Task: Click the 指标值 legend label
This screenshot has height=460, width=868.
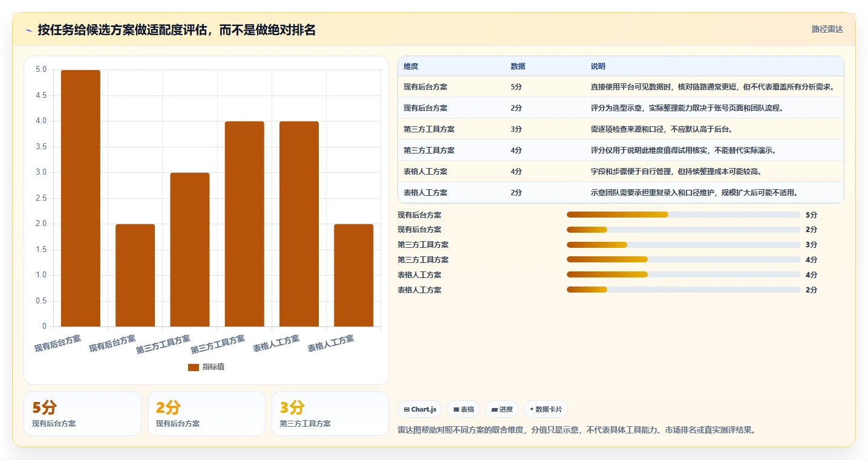Action: 214,368
